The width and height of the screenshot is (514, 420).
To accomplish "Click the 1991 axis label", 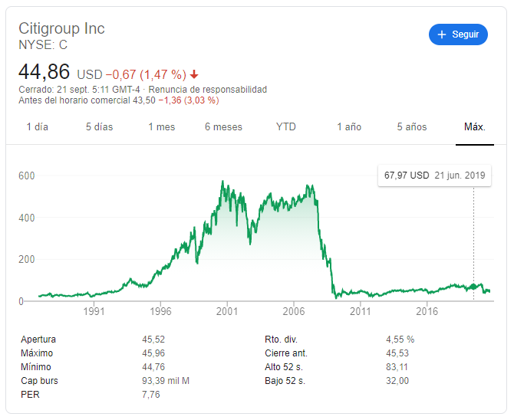I will [x=94, y=311].
